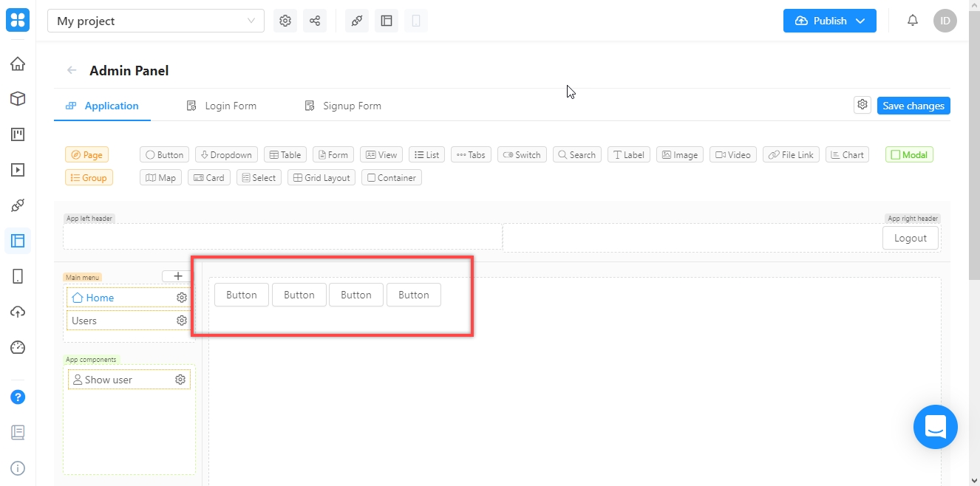Image resolution: width=980 pixels, height=486 pixels.
Task: Click the share icon in top bar
Action: coord(315,21)
